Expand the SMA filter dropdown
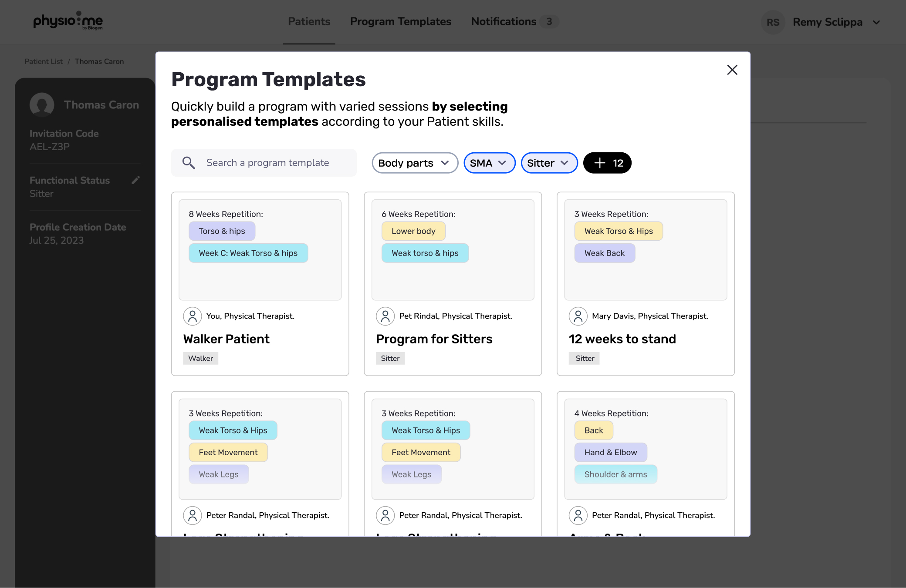906x588 pixels. point(489,163)
